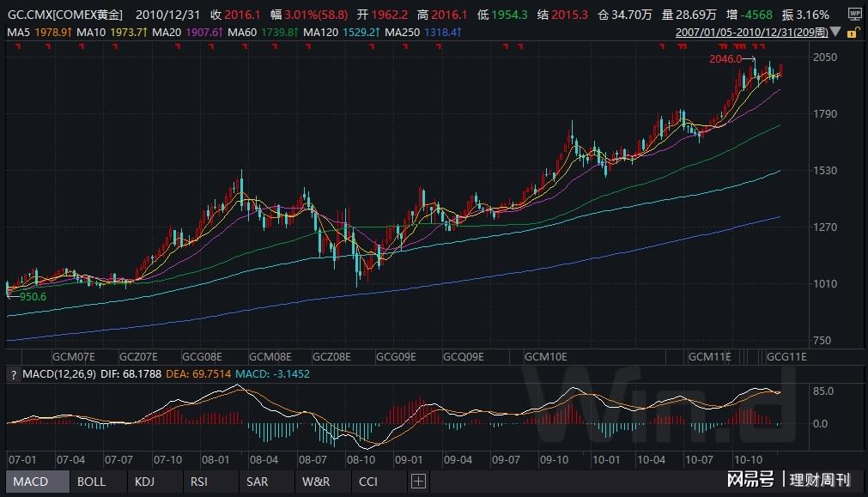Add a new indicator with plus icon

pos(418,482)
